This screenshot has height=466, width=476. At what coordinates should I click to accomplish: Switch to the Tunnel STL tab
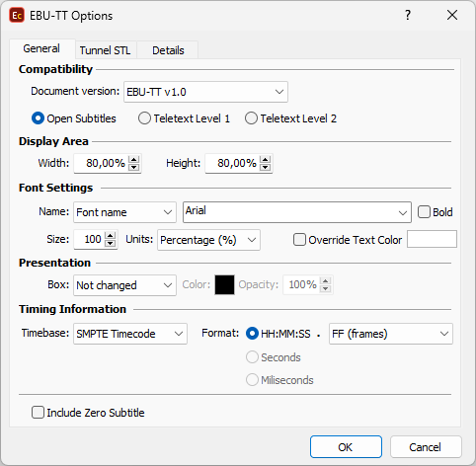pos(105,50)
